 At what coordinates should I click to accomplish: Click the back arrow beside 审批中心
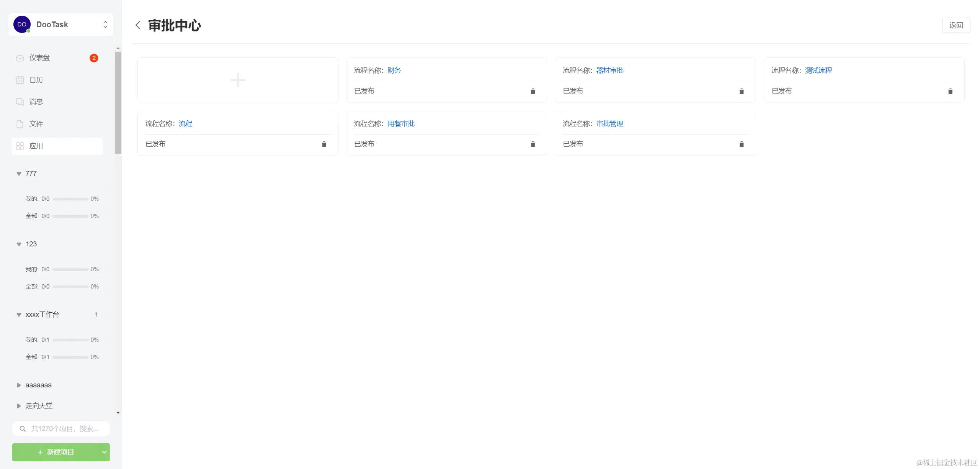[x=138, y=25]
